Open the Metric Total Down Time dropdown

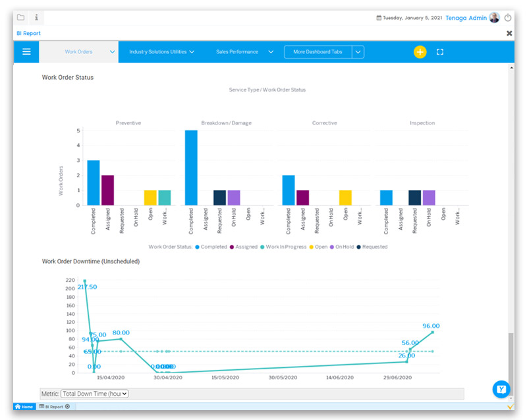click(94, 394)
